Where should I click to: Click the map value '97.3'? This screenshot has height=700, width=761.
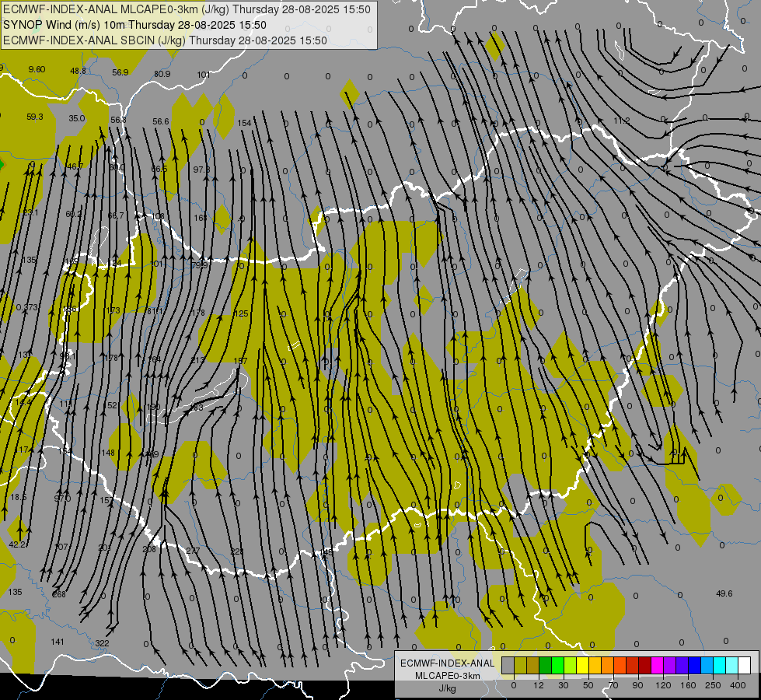(x=201, y=169)
